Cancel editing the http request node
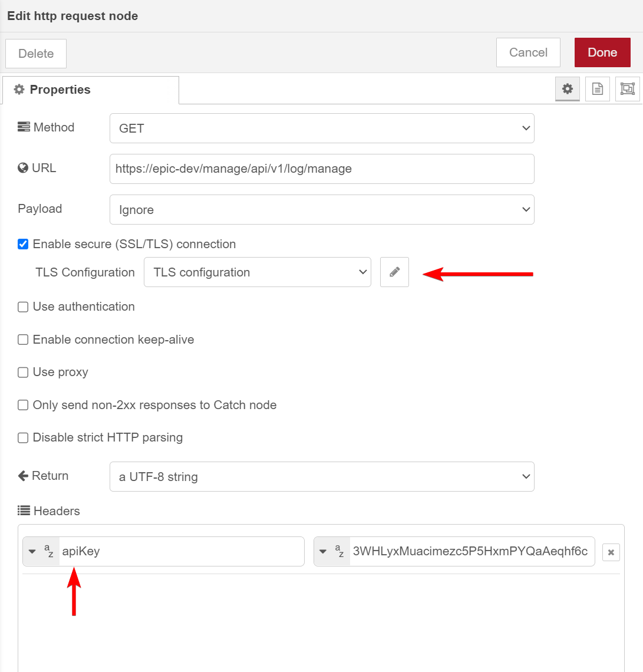The width and height of the screenshot is (643, 672). pyautogui.click(x=527, y=52)
